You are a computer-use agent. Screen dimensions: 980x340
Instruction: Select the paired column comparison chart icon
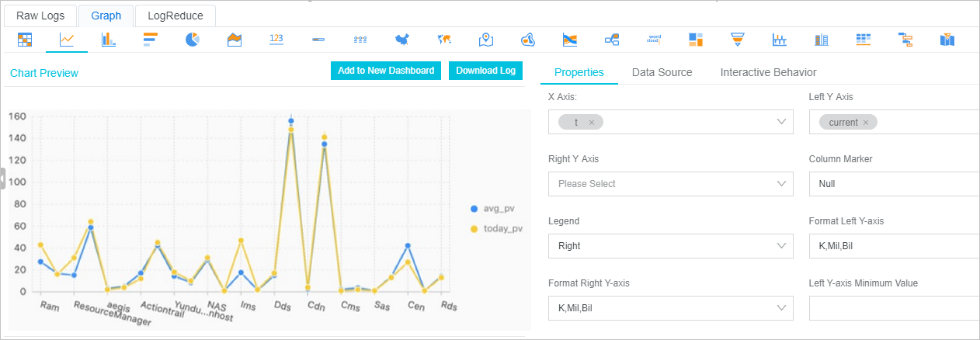[x=822, y=39]
